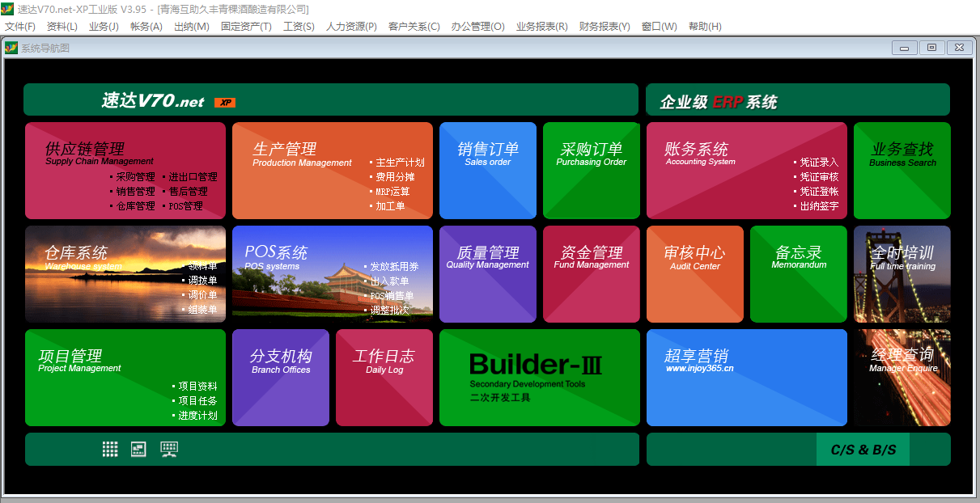Open 调价单 in warehouse system
Image resolution: width=980 pixels, height=503 pixels.
click(202, 295)
